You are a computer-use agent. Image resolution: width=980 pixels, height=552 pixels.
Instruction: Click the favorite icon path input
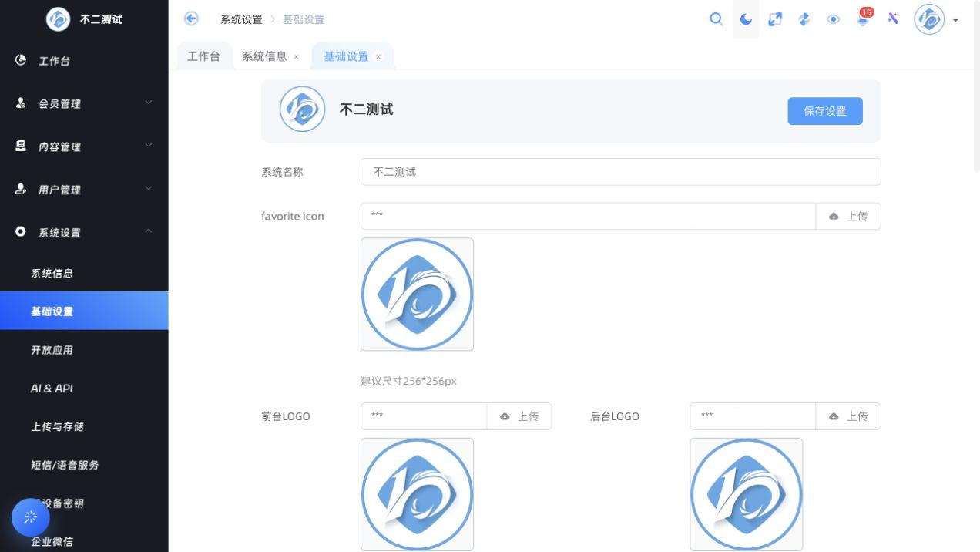coord(588,216)
